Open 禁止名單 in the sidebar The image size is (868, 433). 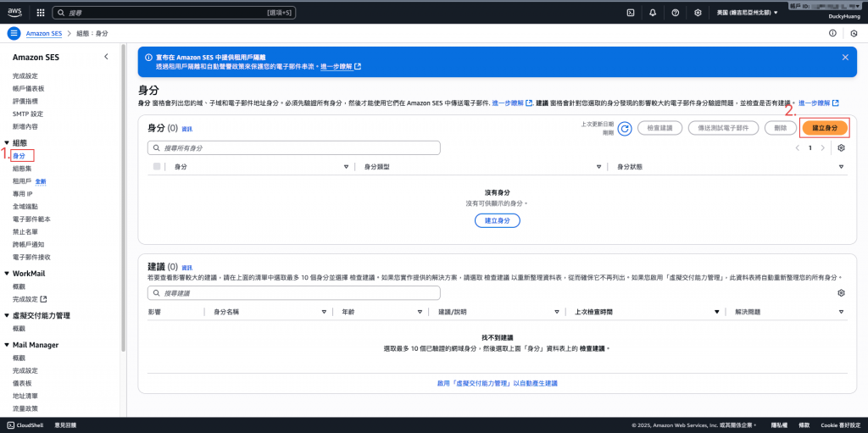tap(25, 232)
